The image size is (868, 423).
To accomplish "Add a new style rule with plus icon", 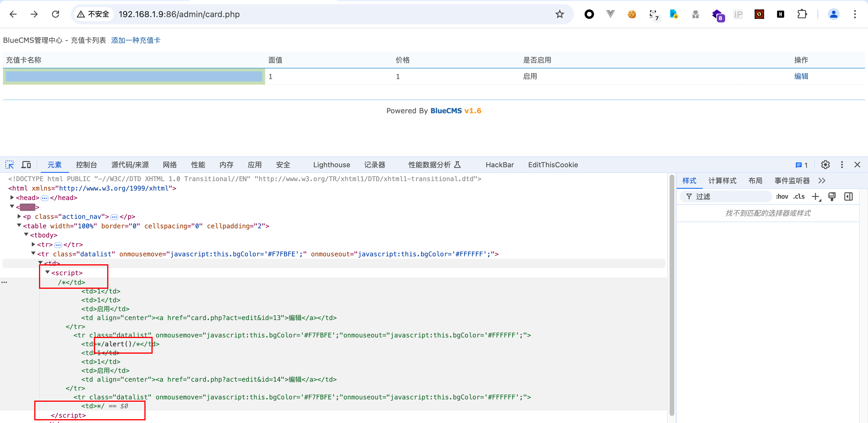I will (x=816, y=197).
